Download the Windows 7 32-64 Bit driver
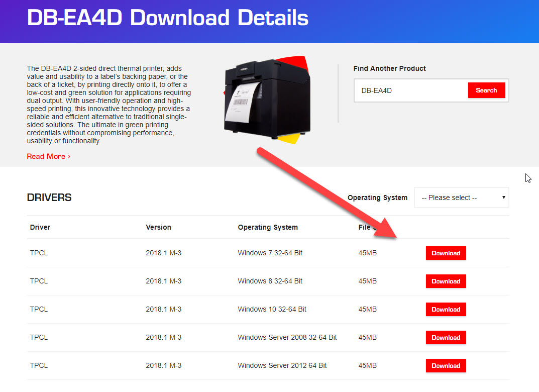 coord(446,253)
